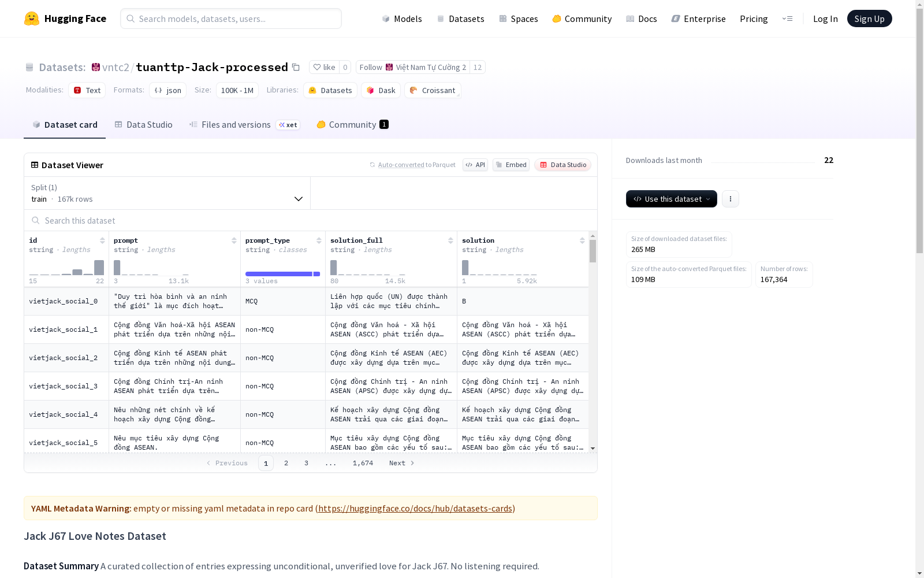The width and height of the screenshot is (924, 578).
Task: Select the vietjack_social_3 row id cell
Action: 66,386
